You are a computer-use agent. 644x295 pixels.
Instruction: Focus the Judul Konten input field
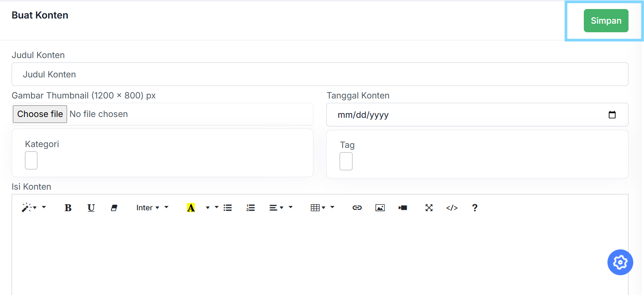pyautogui.click(x=320, y=74)
